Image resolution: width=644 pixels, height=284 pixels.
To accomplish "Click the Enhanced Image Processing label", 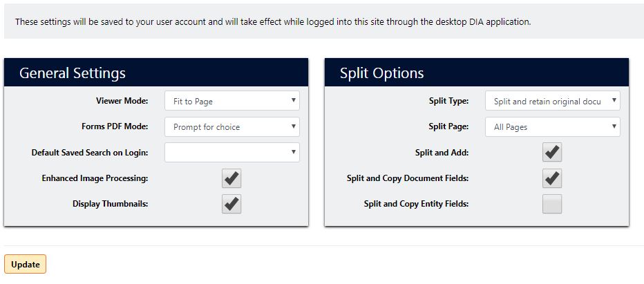I will [95, 178].
